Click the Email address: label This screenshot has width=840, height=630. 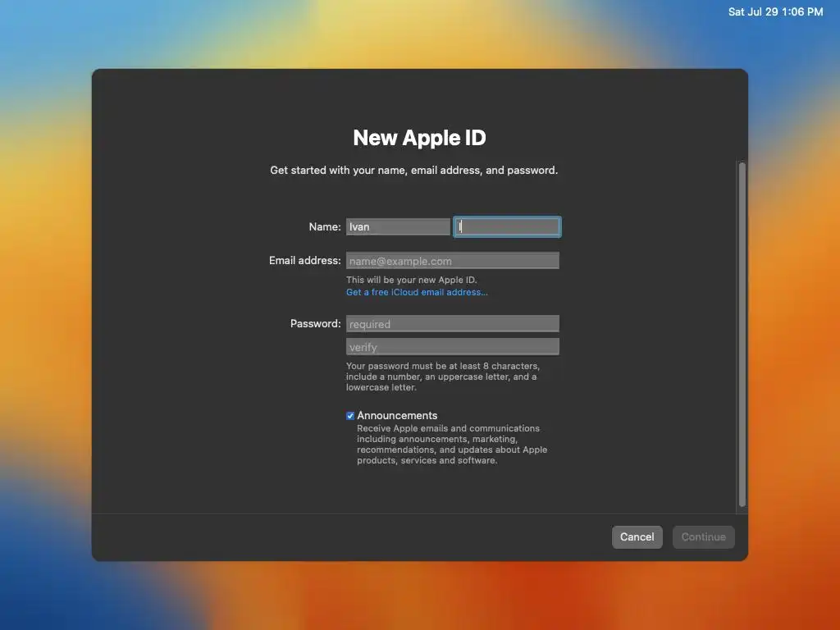click(305, 260)
